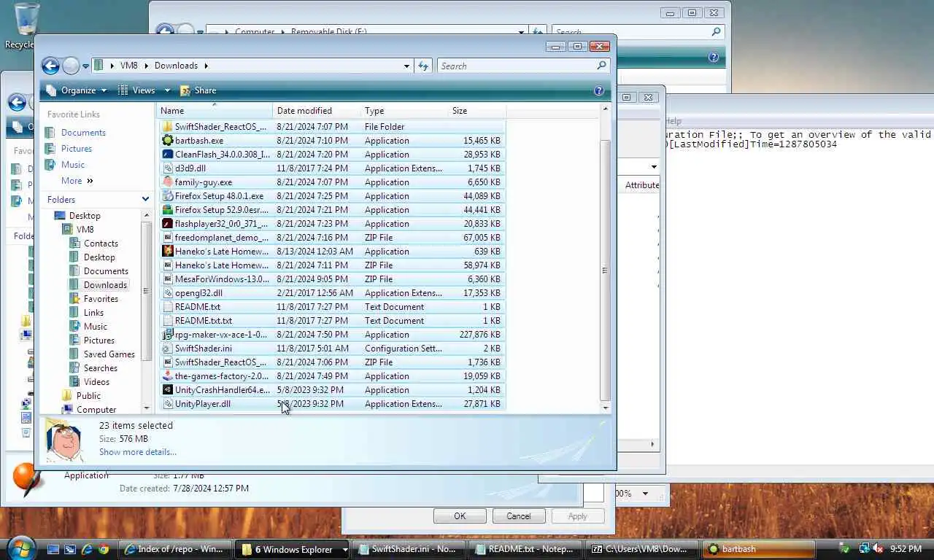
Task: Sort files by Type column header
Action: click(404, 111)
